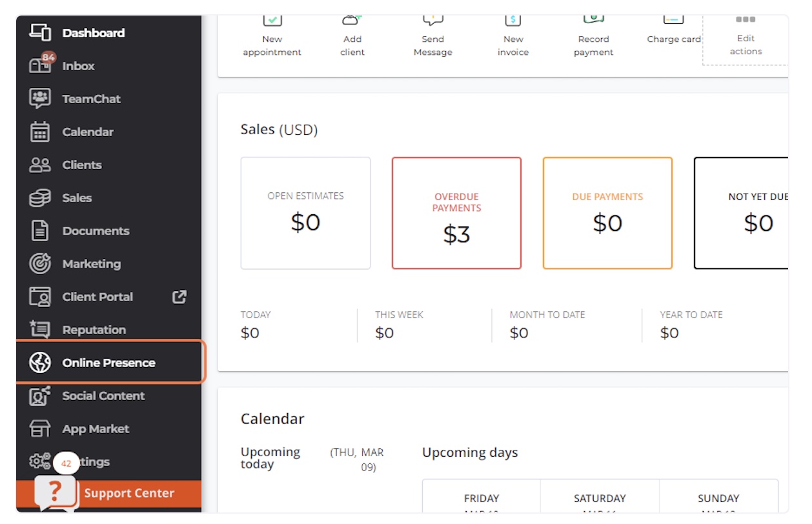Go to App Market in sidebar

pyautogui.click(x=96, y=429)
